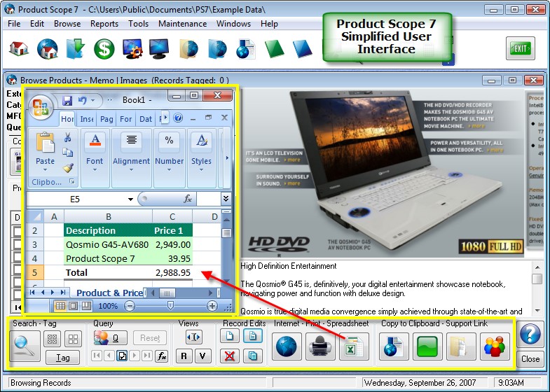Screen dimensions: 550x392
Task: Switch Excel to Page Break Preview button
Action: click(x=86, y=306)
